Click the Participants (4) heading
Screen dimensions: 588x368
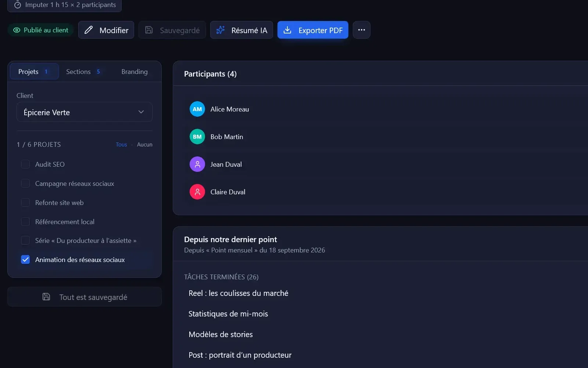pos(210,74)
